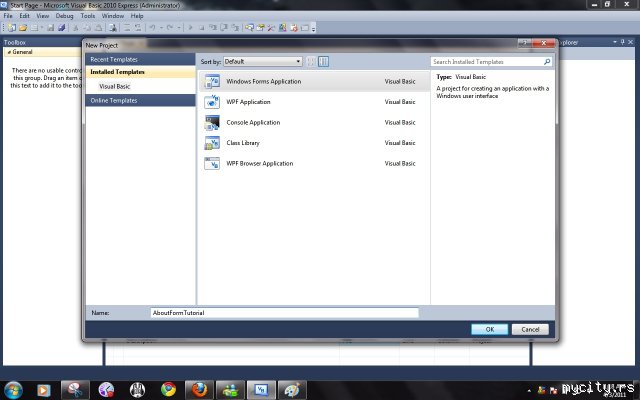Collapse the General group in Toolbox
This screenshot has width=640, height=400.
pos(9,52)
